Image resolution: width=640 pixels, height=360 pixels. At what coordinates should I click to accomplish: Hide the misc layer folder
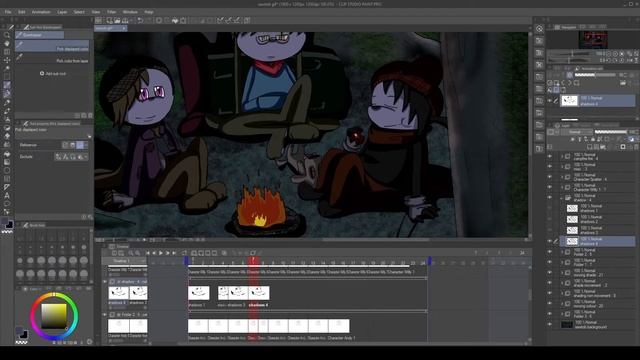click(550, 167)
